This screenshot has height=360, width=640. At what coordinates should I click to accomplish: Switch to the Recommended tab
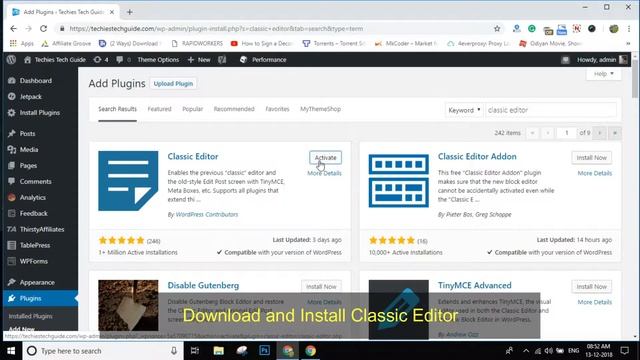tap(234, 109)
